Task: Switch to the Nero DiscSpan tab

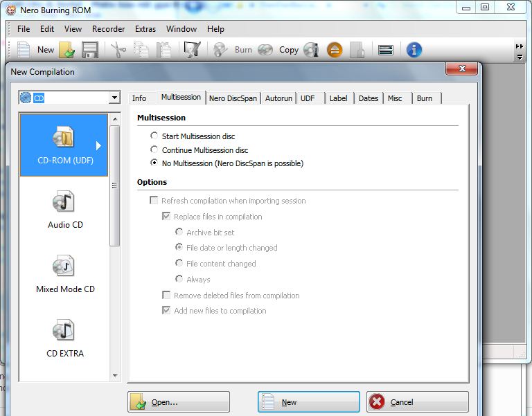Action: tap(233, 98)
